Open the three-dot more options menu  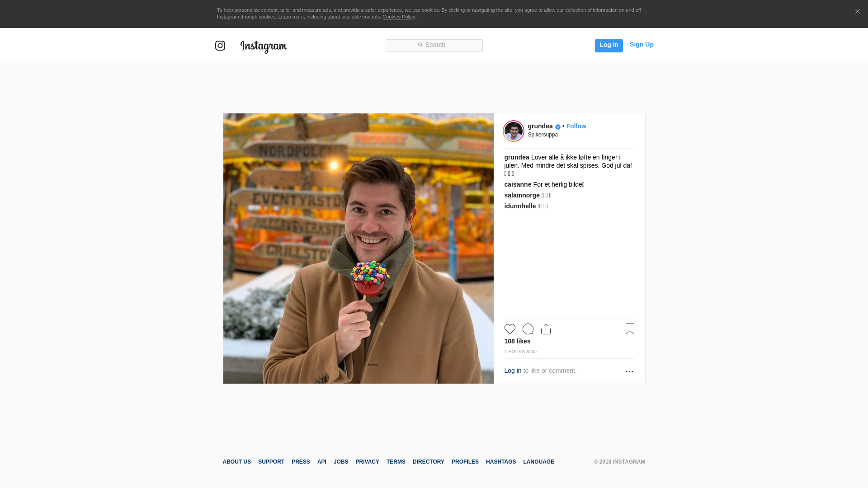[629, 371]
